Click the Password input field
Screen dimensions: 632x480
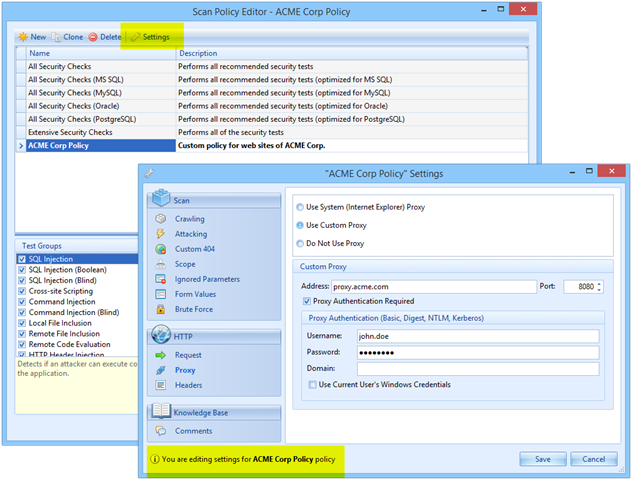478,353
